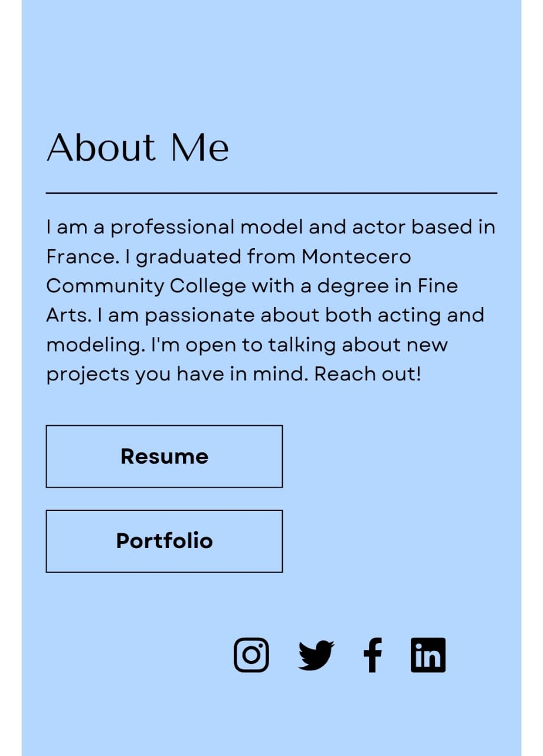The height and width of the screenshot is (756, 543).
Task: Click the "Reach out!" text
Action: tap(368, 374)
